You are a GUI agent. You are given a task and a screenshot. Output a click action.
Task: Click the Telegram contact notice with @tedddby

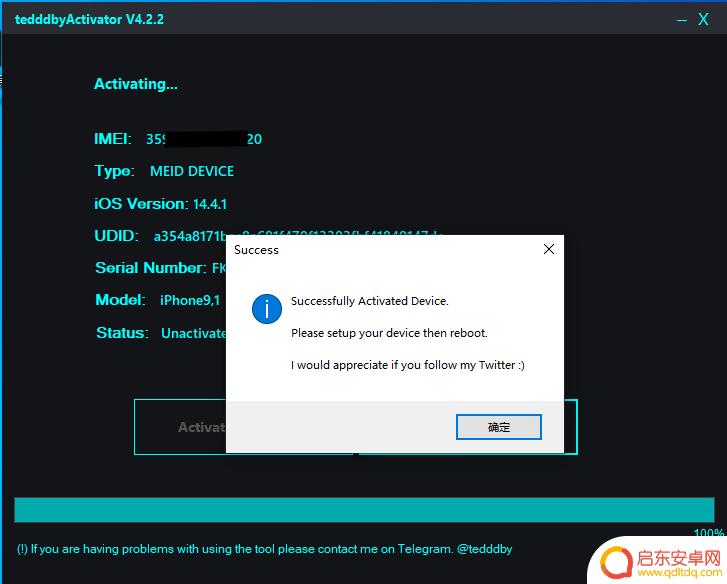[264, 549]
